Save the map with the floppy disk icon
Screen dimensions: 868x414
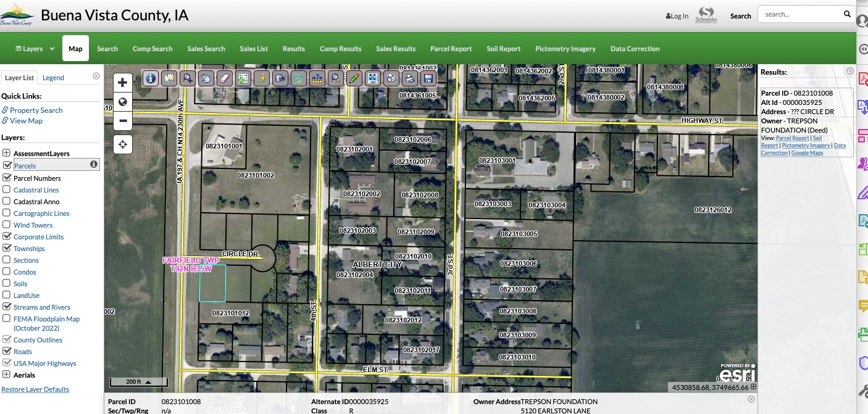point(428,78)
